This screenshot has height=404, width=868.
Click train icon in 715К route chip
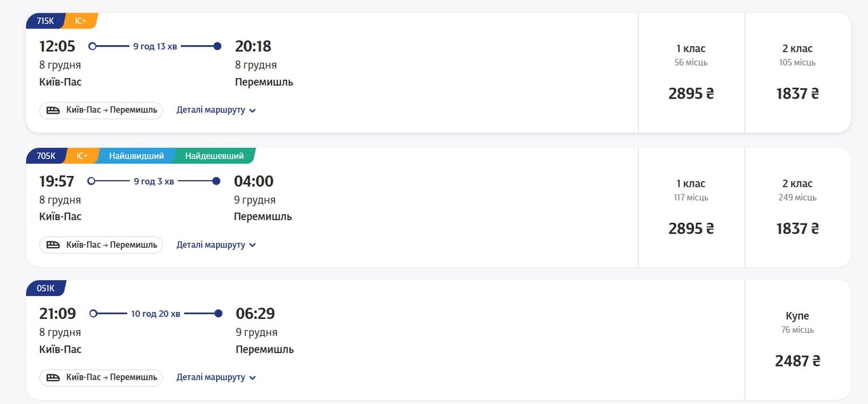coord(53,110)
